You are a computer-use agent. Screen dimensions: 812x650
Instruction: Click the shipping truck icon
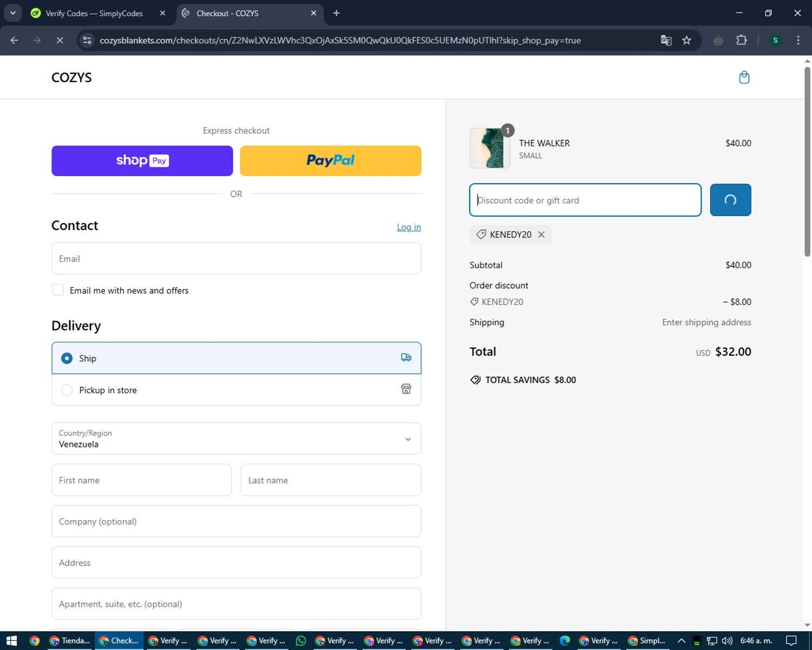point(406,357)
